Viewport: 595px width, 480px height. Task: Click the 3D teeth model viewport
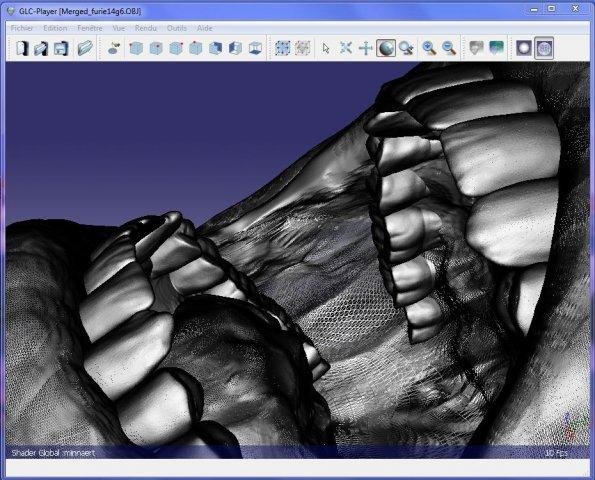pos(298,260)
